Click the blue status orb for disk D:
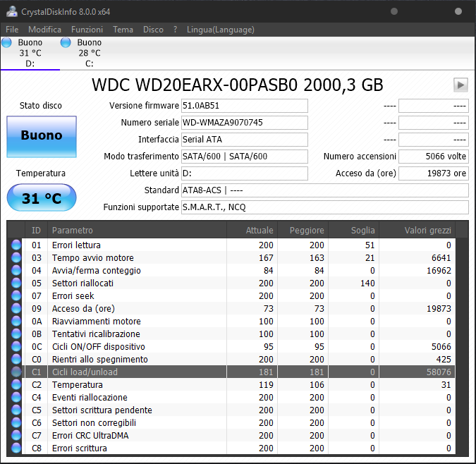Viewport: 476px width, 464px height. pyautogui.click(x=6, y=42)
